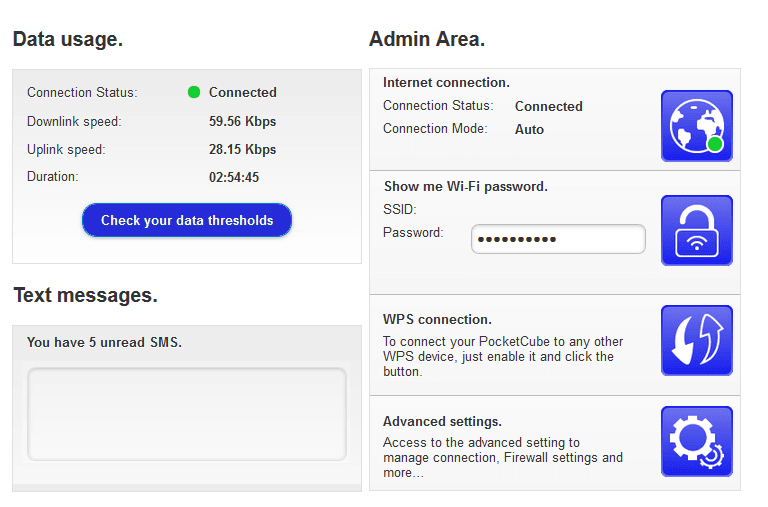This screenshot has width=768, height=507.
Task: Click the unread SMS notification text
Action: 104,342
